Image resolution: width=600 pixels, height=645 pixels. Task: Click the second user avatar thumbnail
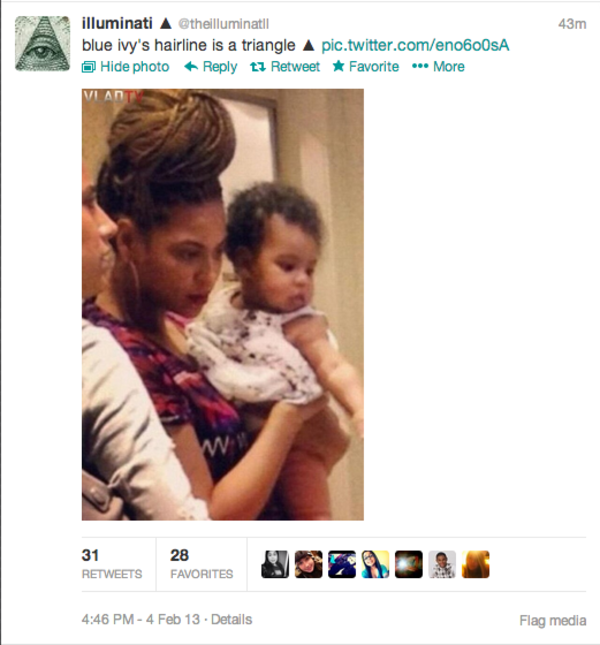tap(308, 564)
